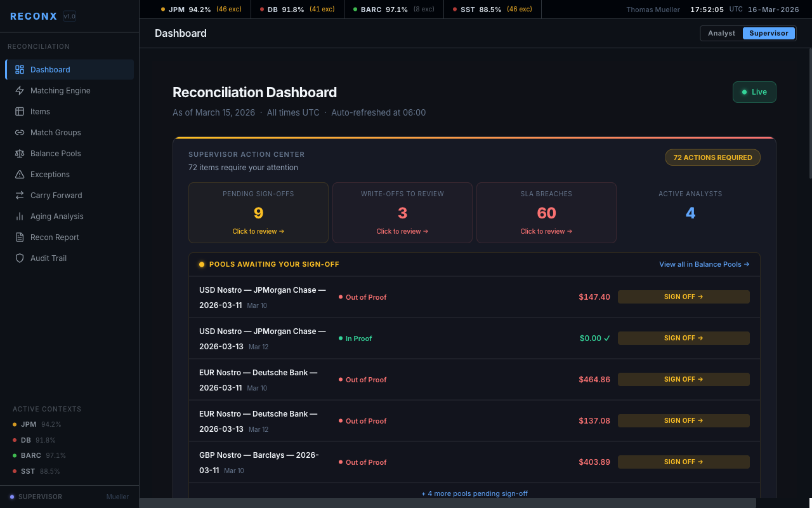Click the 72 ACTIONS REQUIRED badge

[x=712, y=157]
